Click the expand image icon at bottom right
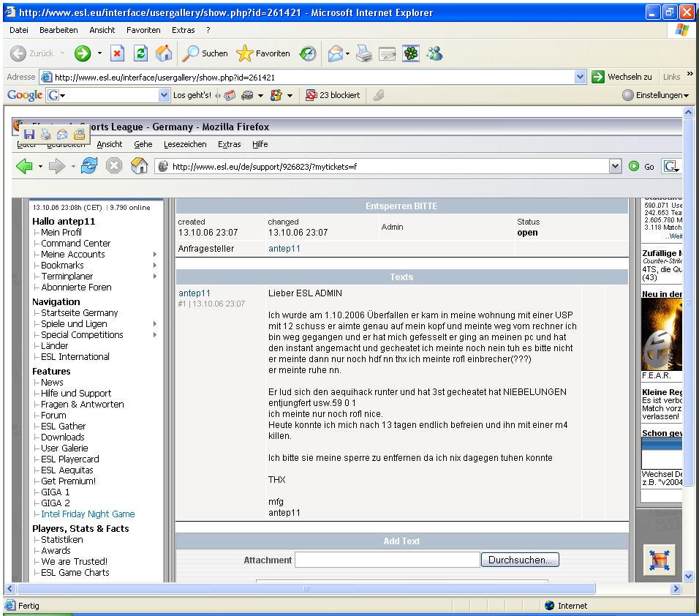This screenshot has height=616, width=699. pos(660,560)
